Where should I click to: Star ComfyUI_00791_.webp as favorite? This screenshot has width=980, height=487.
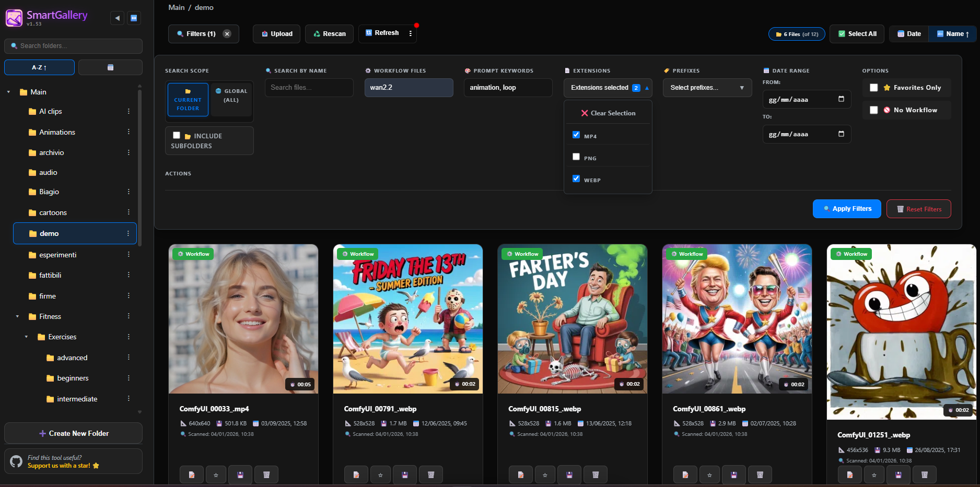380,474
